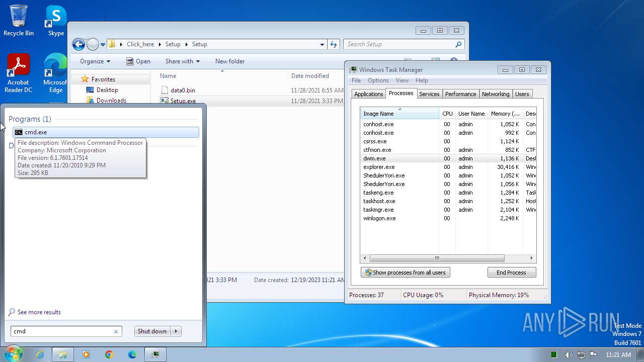This screenshot has height=362, width=644.
Task: Select the explorer.exe process row
Action: click(x=448, y=167)
